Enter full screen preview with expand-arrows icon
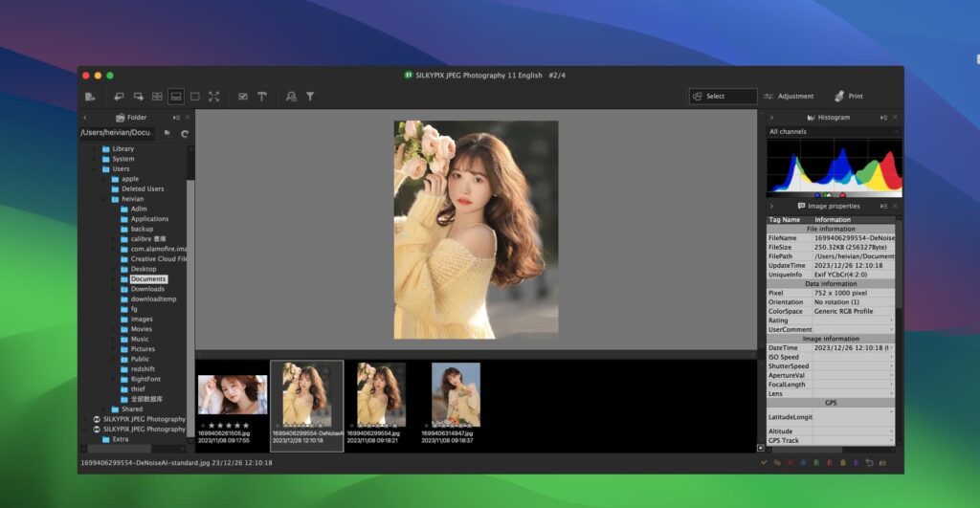Viewport: 980px width, 508px height. 213,97
